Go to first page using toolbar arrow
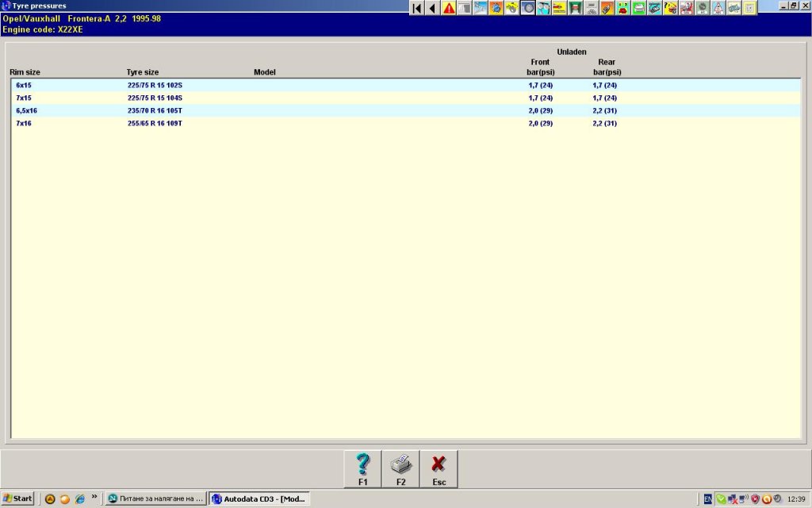This screenshot has height=508, width=812. click(x=416, y=8)
